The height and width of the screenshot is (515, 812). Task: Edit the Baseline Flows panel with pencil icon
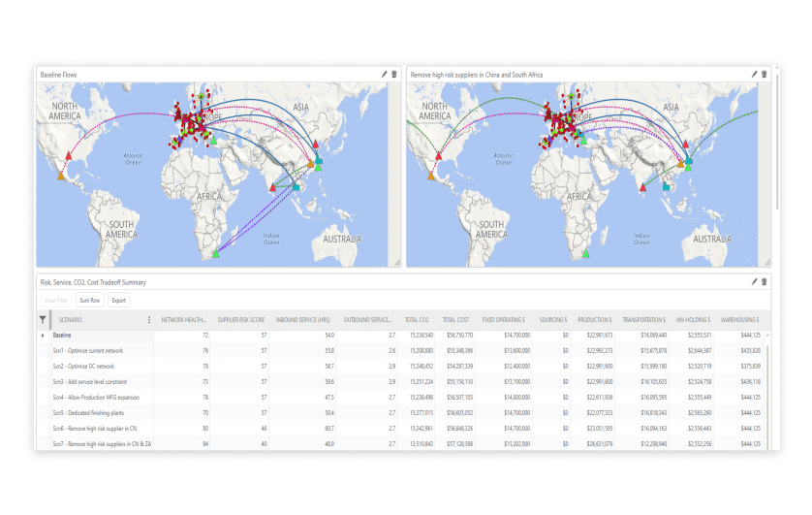click(x=385, y=75)
